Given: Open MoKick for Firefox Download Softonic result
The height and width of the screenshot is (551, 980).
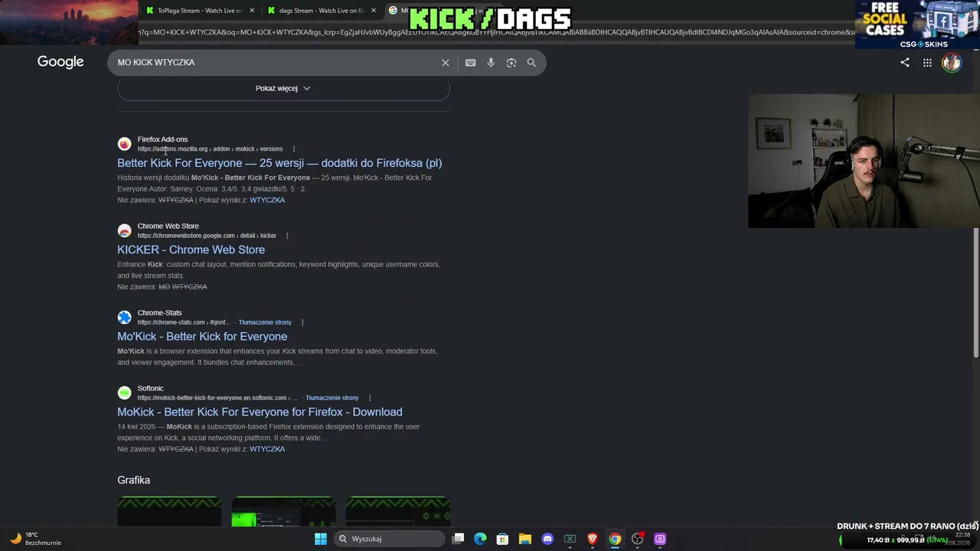Looking at the screenshot, I should (x=260, y=412).
